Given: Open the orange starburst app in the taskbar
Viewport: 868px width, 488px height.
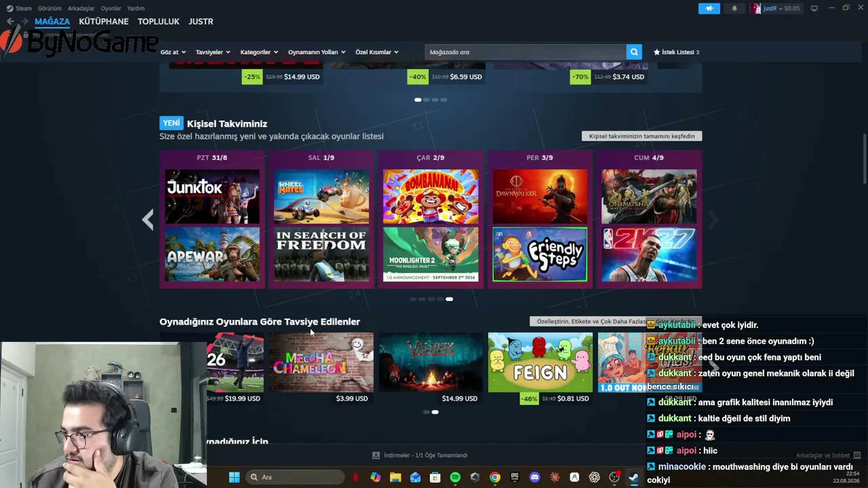Looking at the screenshot, I should [555, 477].
